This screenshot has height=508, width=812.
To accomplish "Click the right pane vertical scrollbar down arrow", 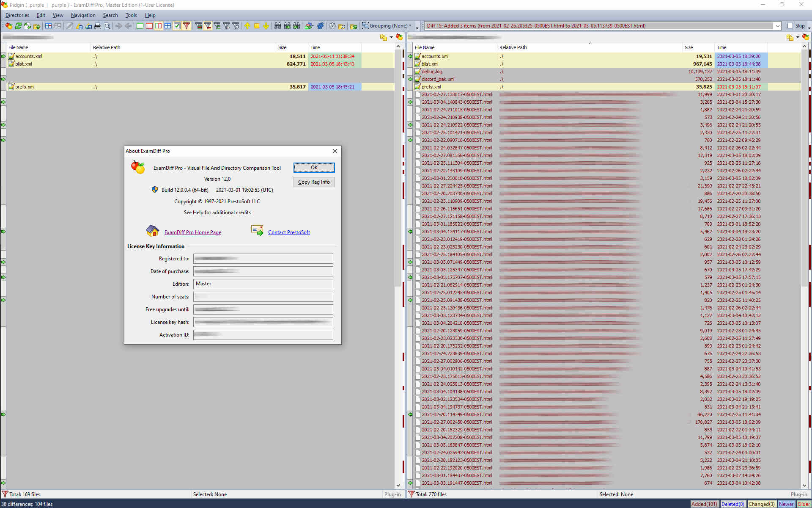I will [804, 486].
